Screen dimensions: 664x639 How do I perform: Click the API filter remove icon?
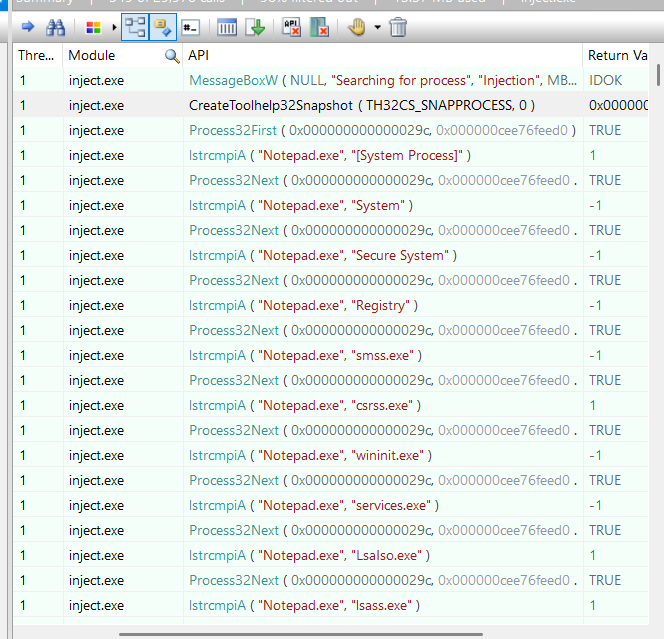tap(292, 27)
